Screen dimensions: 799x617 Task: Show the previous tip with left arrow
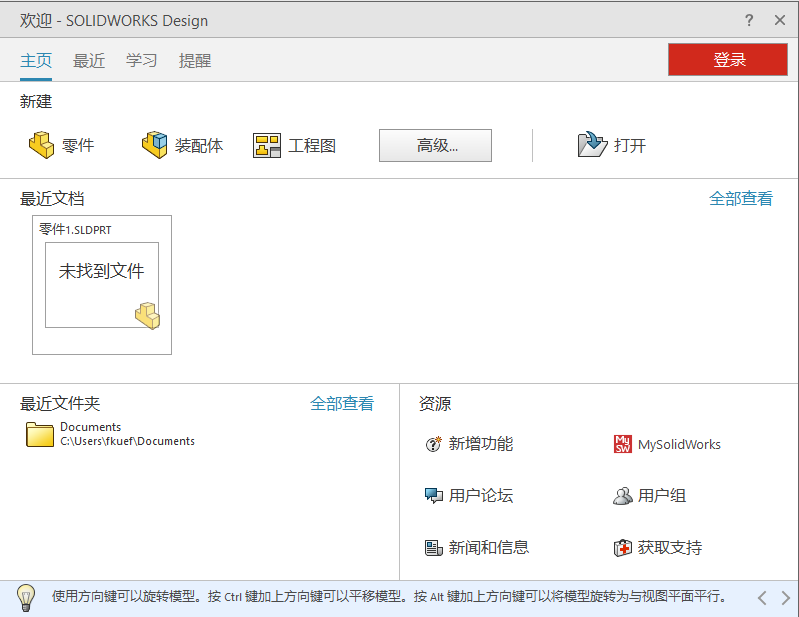(x=762, y=598)
